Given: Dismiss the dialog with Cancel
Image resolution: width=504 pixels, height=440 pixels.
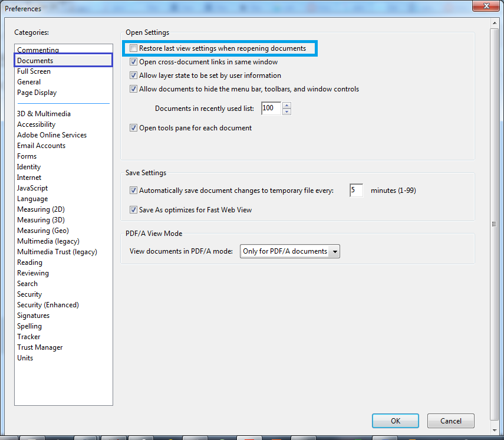Looking at the screenshot, I should coord(450,421).
